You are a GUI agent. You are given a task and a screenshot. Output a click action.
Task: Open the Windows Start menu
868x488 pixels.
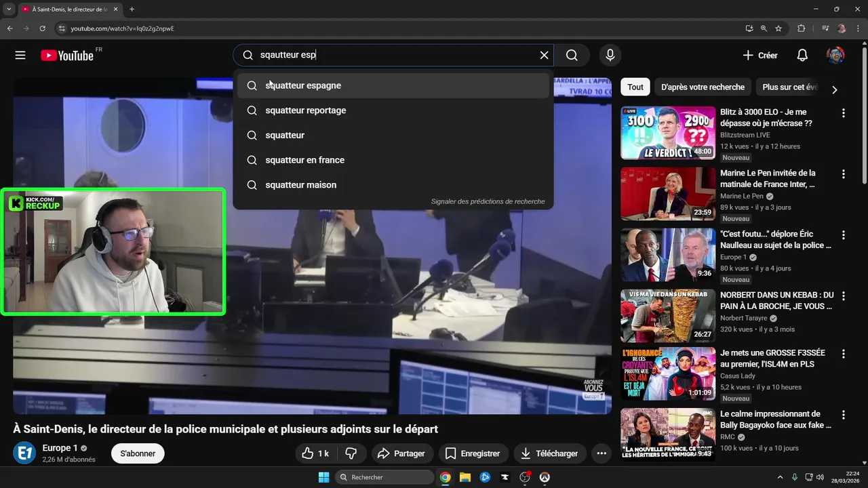pyautogui.click(x=323, y=477)
